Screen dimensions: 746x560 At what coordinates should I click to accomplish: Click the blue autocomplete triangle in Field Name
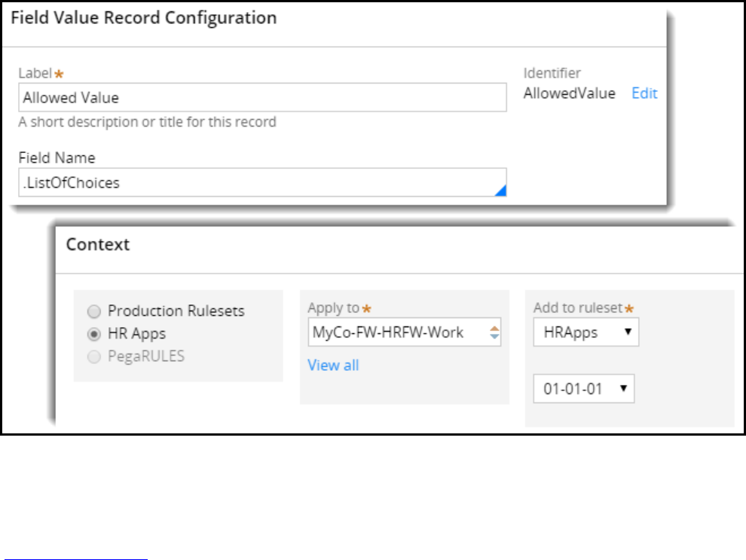coord(500,191)
